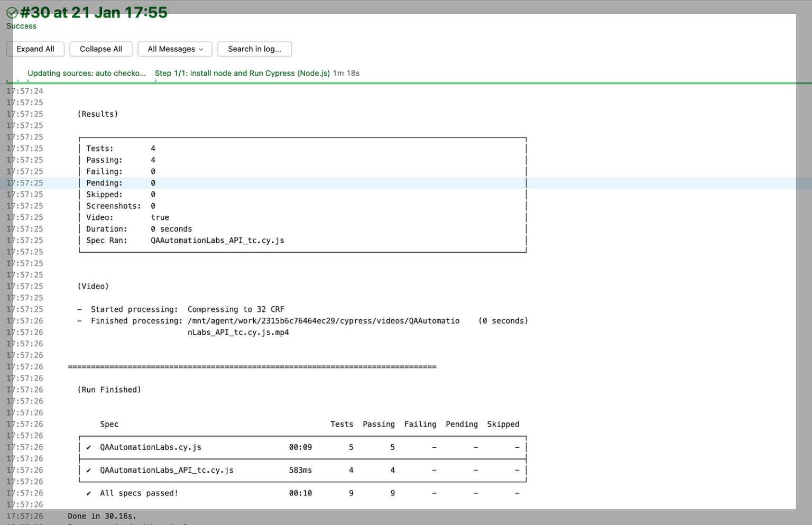Open the Search in log field

(254, 49)
